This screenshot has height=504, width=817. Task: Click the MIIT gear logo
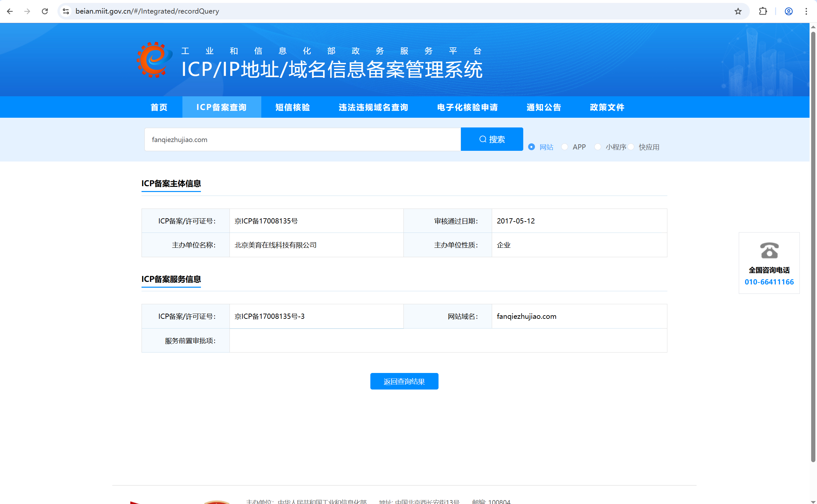[154, 60]
